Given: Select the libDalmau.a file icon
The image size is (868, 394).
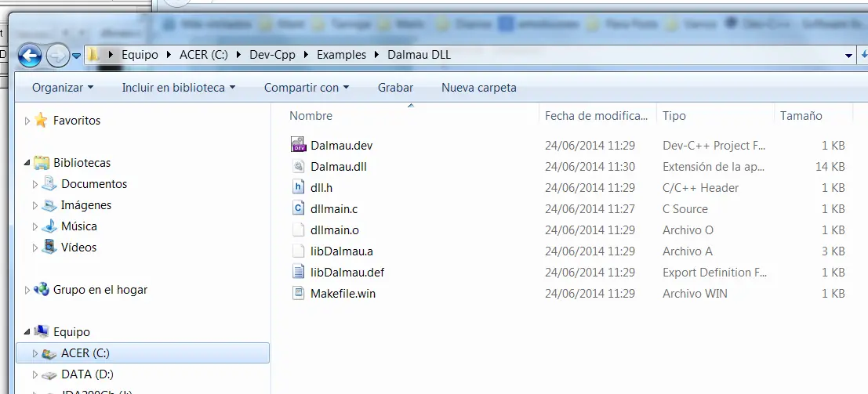Looking at the screenshot, I should coord(299,251).
